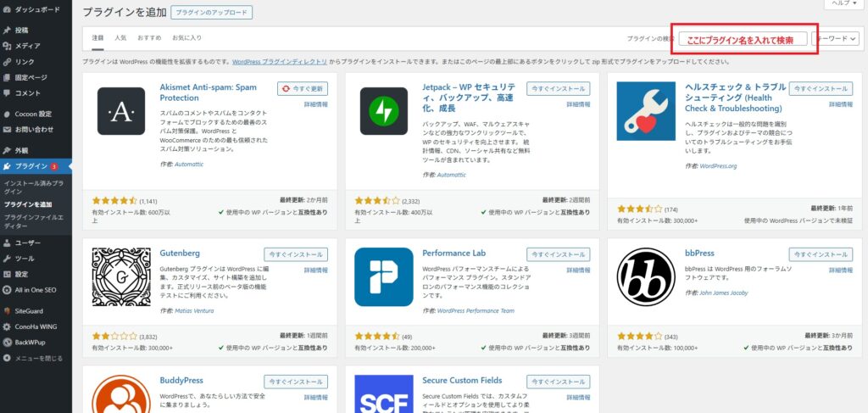Viewport: 868px width, 413px height.
Task: Click the bbPress plugin title link
Action: [699, 253]
